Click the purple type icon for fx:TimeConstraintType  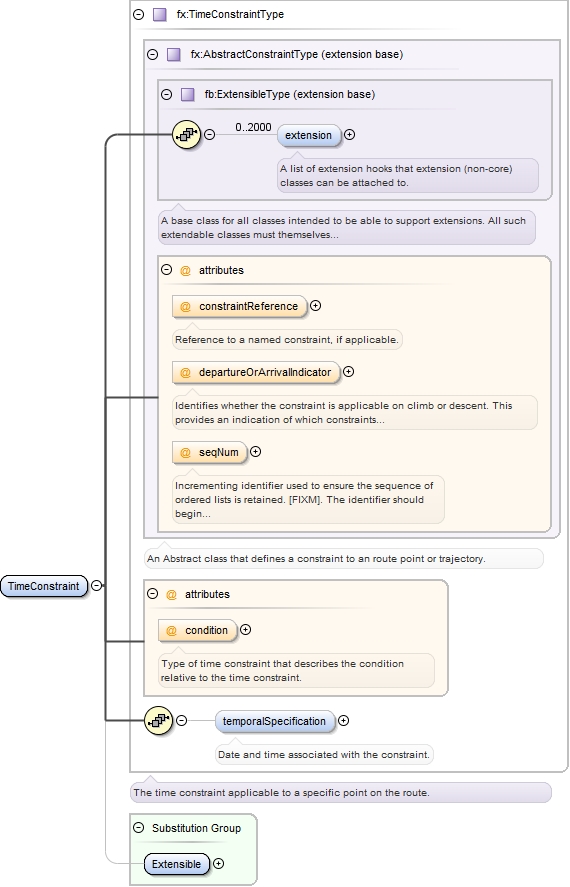(x=160, y=15)
